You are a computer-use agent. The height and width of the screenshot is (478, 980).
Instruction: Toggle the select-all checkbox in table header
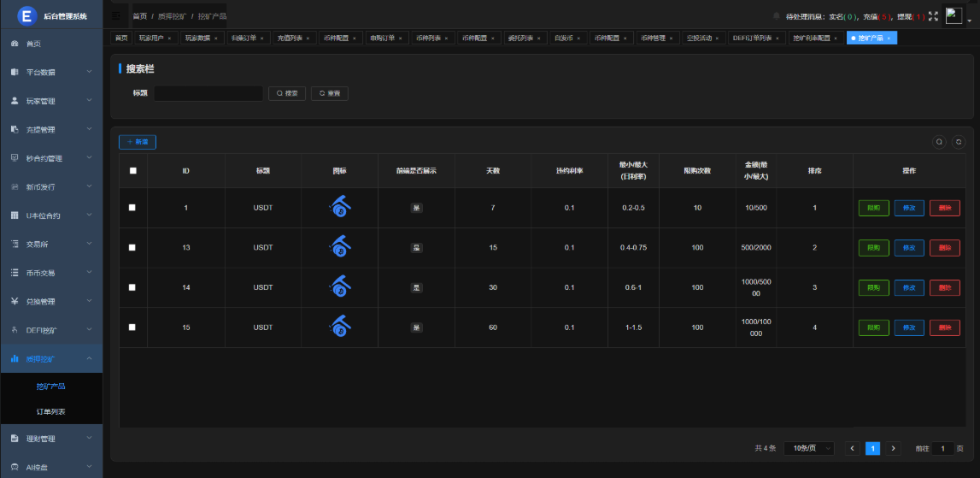[x=132, y=171]
